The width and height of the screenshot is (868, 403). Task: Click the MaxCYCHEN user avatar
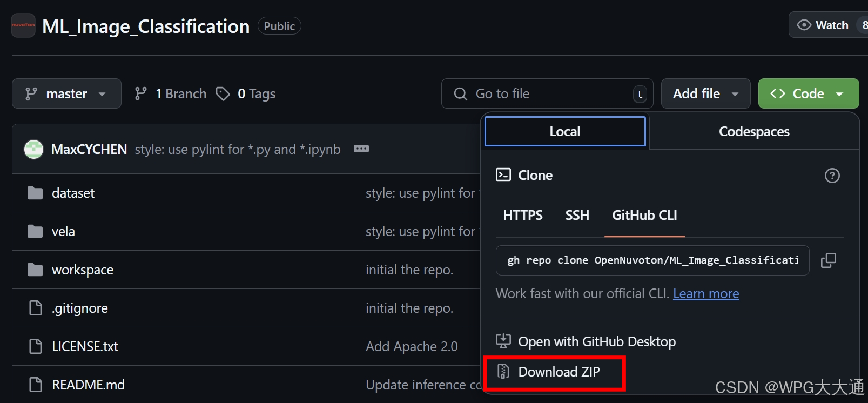point(33,149)
